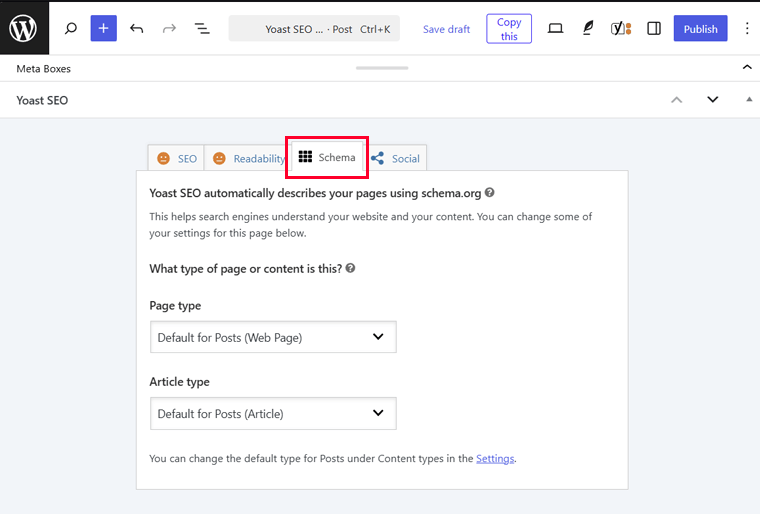This screenshot has height=514, width=760.
Task: Toggle the settings sidebar panel icon
Action: (x=654, y=29)
